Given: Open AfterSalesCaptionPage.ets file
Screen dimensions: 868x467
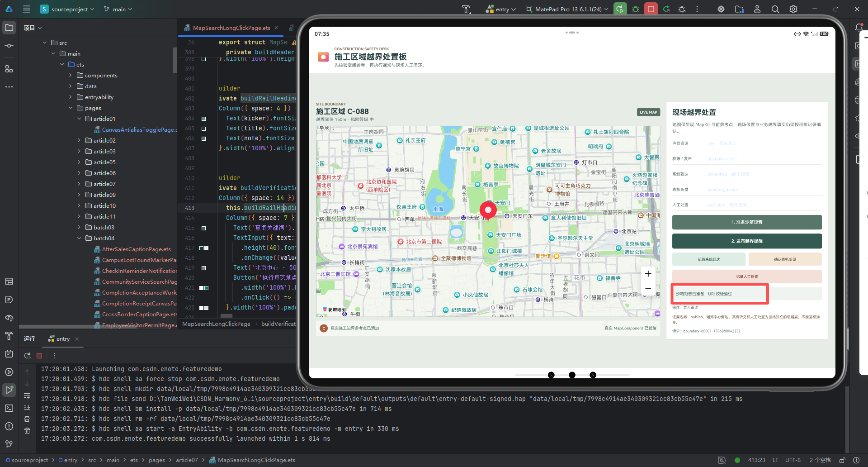Looking at the screenshot, I should [x=132, y=249].
